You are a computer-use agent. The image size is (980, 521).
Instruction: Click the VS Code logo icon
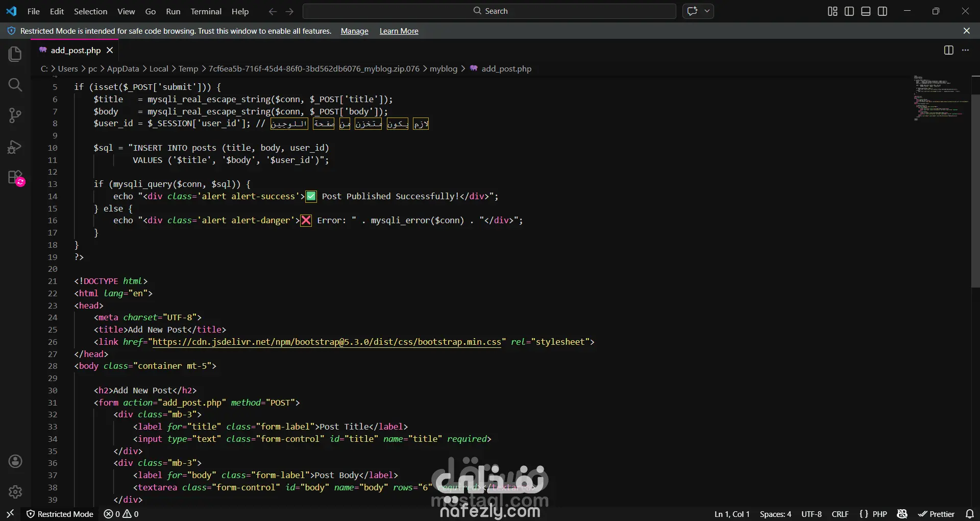[x=11, y=11]
